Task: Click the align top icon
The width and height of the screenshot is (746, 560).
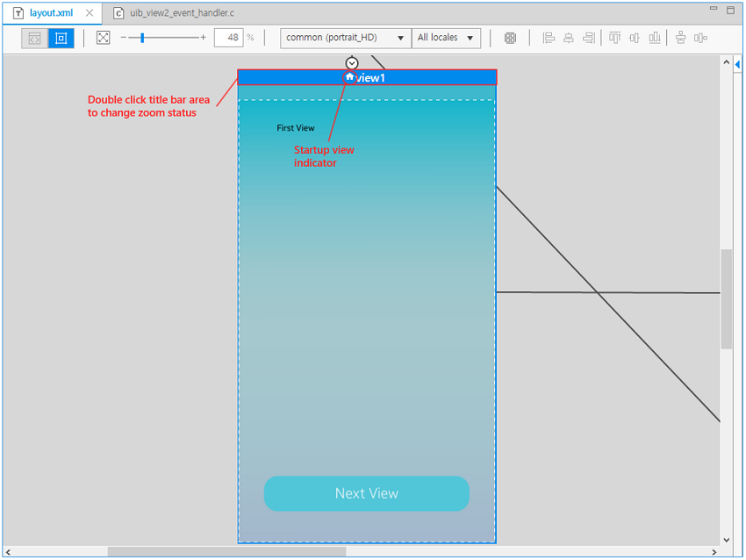Action: tap(614, 38)
